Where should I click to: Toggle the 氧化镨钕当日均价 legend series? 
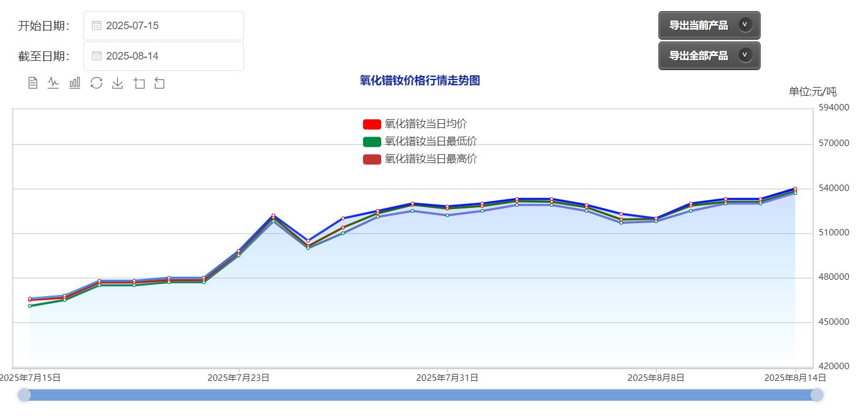coord(414,124)
